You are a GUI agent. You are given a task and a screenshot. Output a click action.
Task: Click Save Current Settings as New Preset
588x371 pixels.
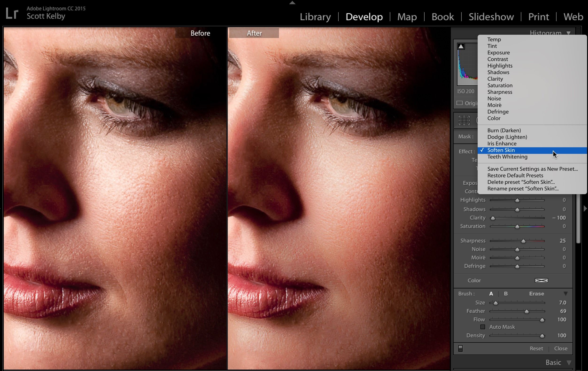[x=532, y=169]
